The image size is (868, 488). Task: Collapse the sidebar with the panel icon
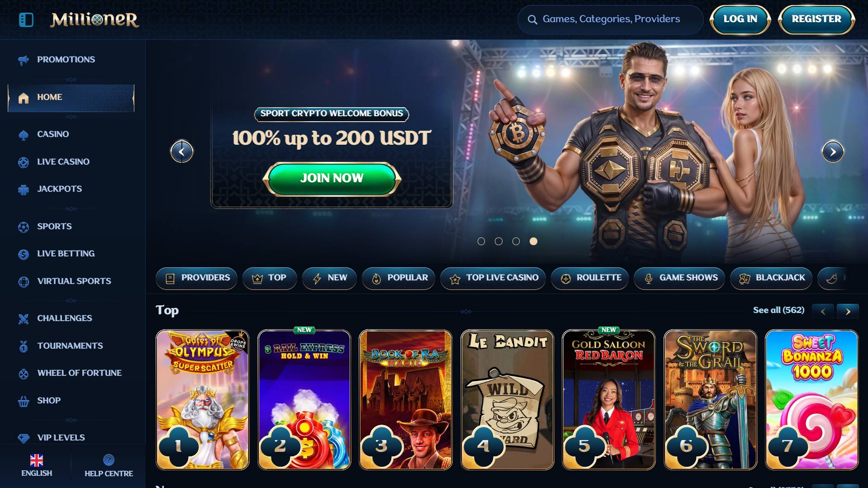(26, 19)
